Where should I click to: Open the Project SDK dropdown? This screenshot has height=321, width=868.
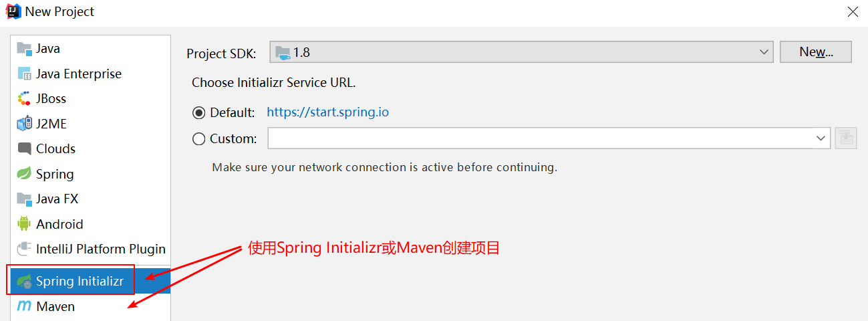521,52
